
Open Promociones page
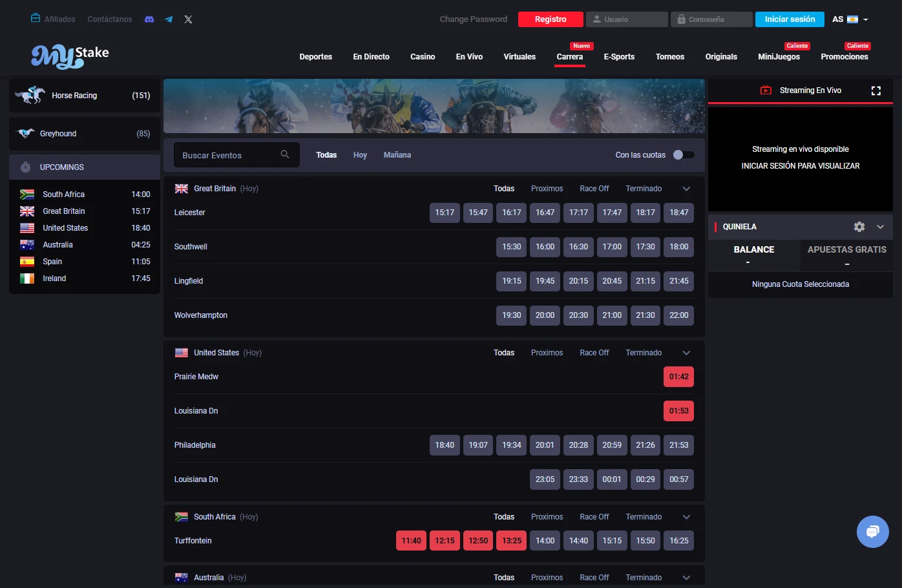tap(844, 57)
